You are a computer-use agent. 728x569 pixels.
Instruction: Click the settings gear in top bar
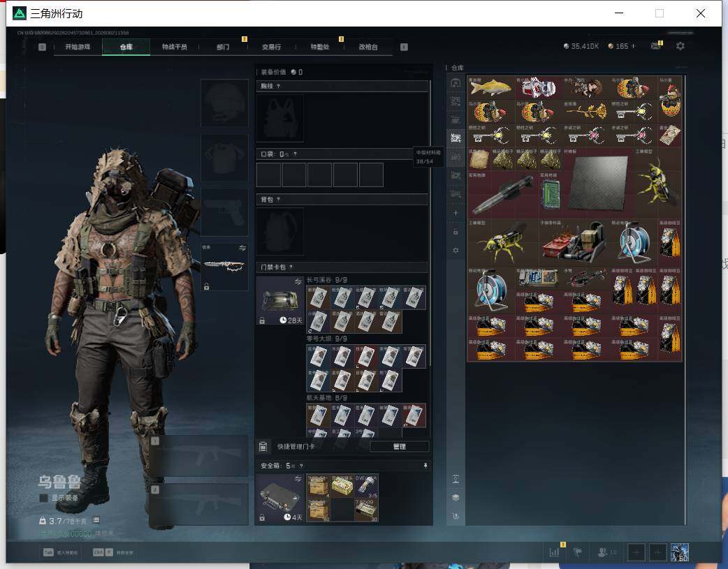pos(680,46)
